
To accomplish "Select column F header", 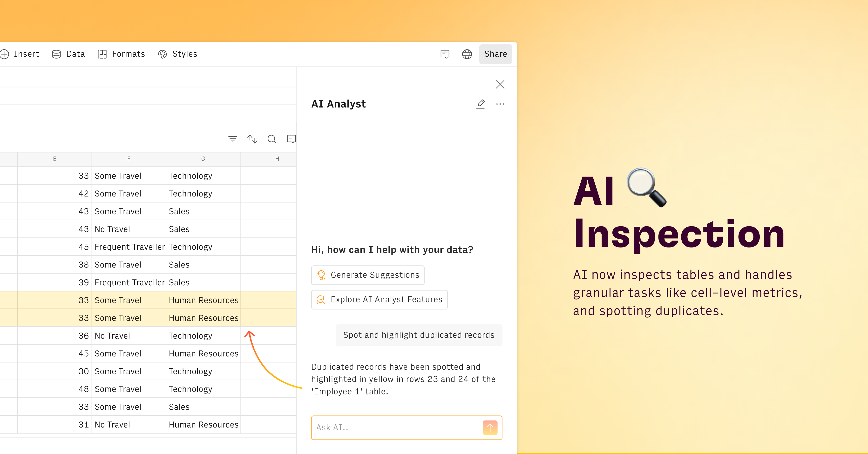I will pos(129,159).
